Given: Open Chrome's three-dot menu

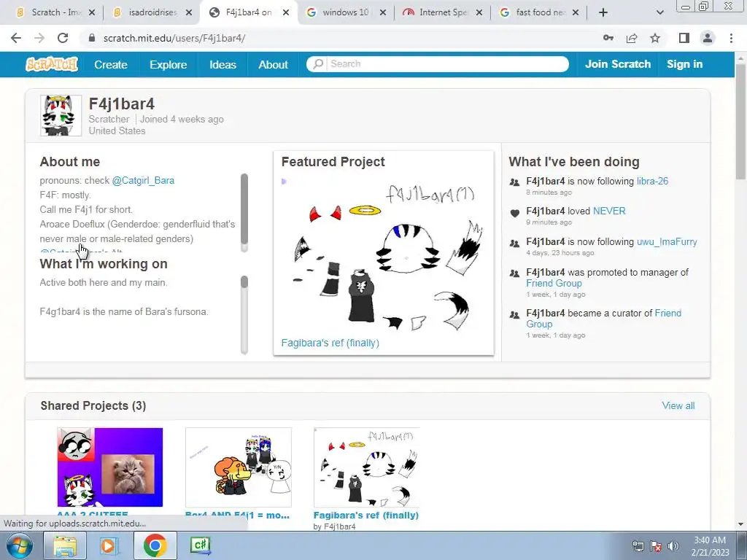Looking at the screenshot, I should click(x=731, y=38).
